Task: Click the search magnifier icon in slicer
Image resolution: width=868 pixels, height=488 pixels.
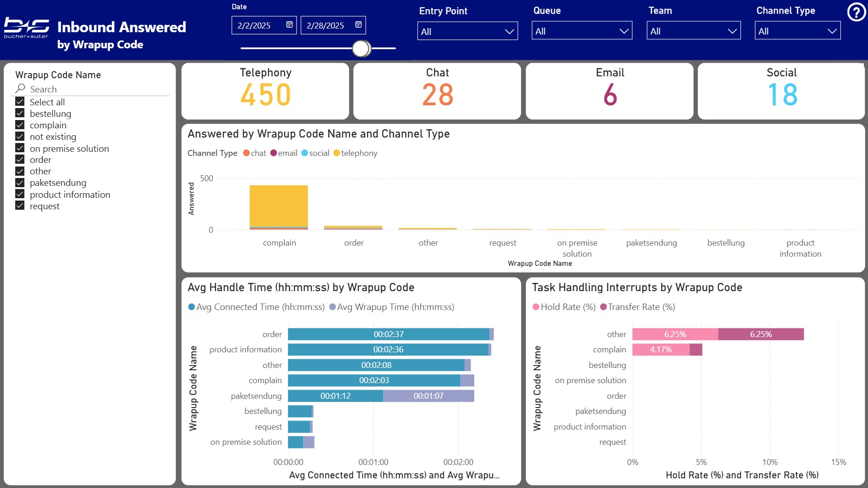Action: pos(20,88)
